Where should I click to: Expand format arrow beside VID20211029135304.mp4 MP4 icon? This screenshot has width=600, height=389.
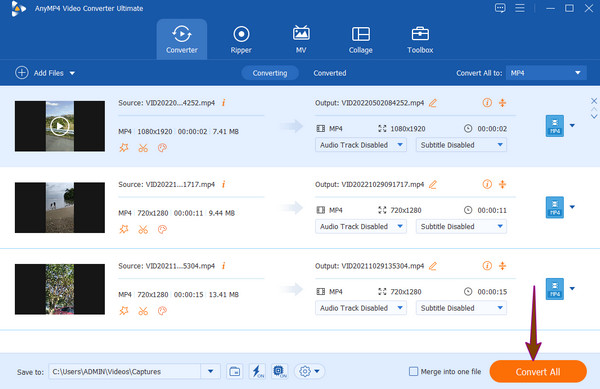click(572, 288)
